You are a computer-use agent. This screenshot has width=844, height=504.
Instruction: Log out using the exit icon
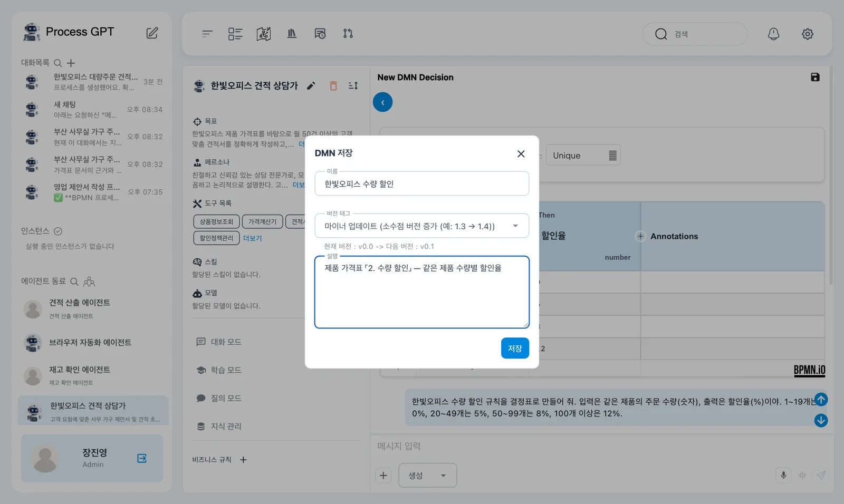pyautogui.click(x=142, y=458)
